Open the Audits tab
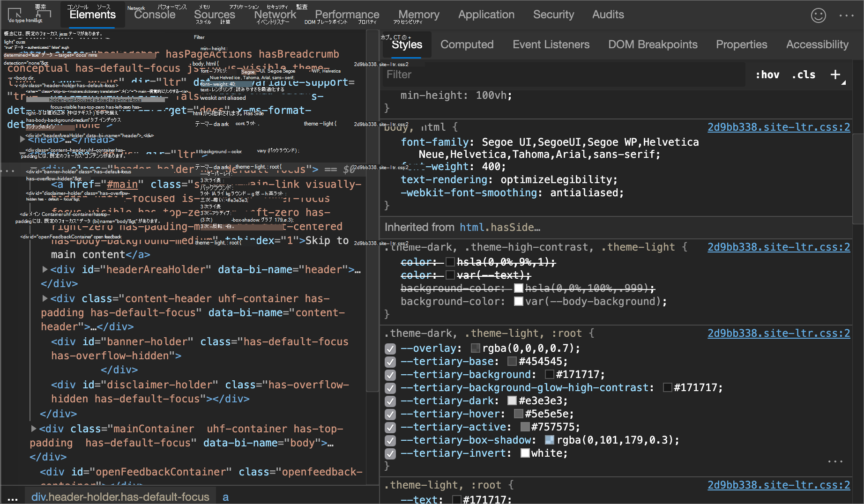Image resolution: width=864 pixels, height=504 pixels. pos(608,15)
